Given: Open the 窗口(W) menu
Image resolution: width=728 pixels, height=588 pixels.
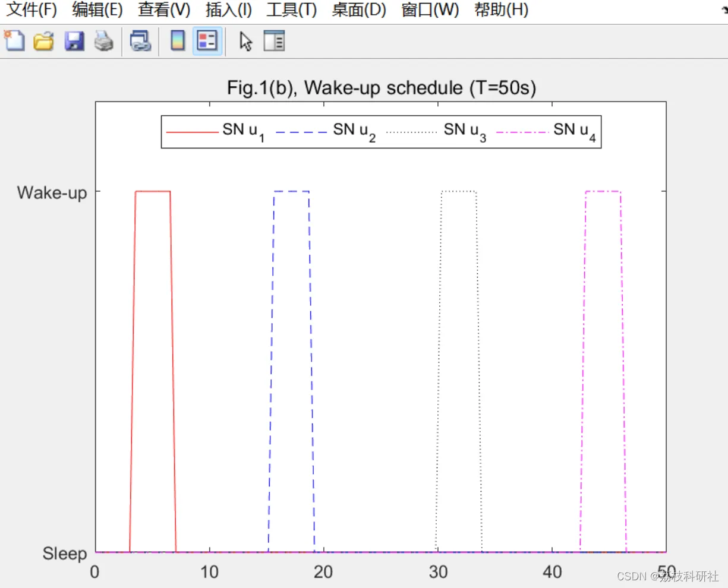Looking at the screenshot, I should coord(430,10).
